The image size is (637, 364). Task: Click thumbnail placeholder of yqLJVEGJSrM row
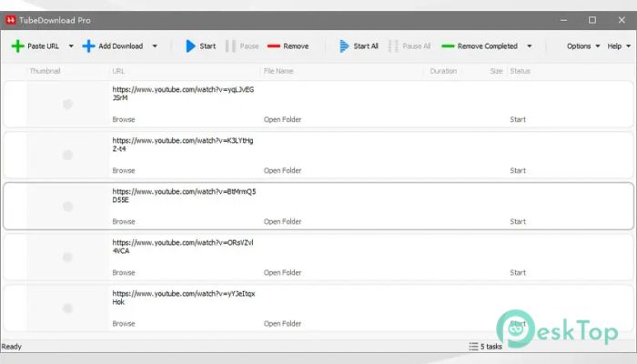point(67,105)
